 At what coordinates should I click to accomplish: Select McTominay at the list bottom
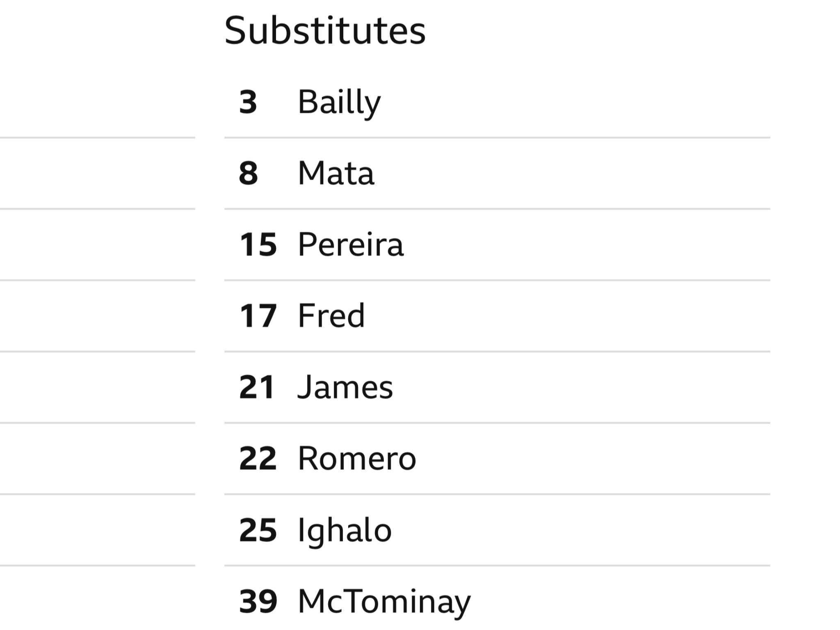point(384,602)
